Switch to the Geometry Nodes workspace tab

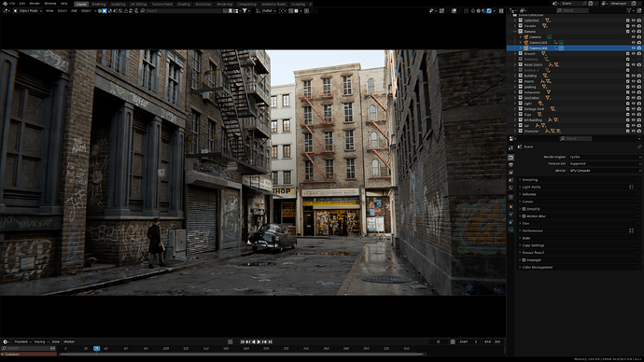point(273,4)
